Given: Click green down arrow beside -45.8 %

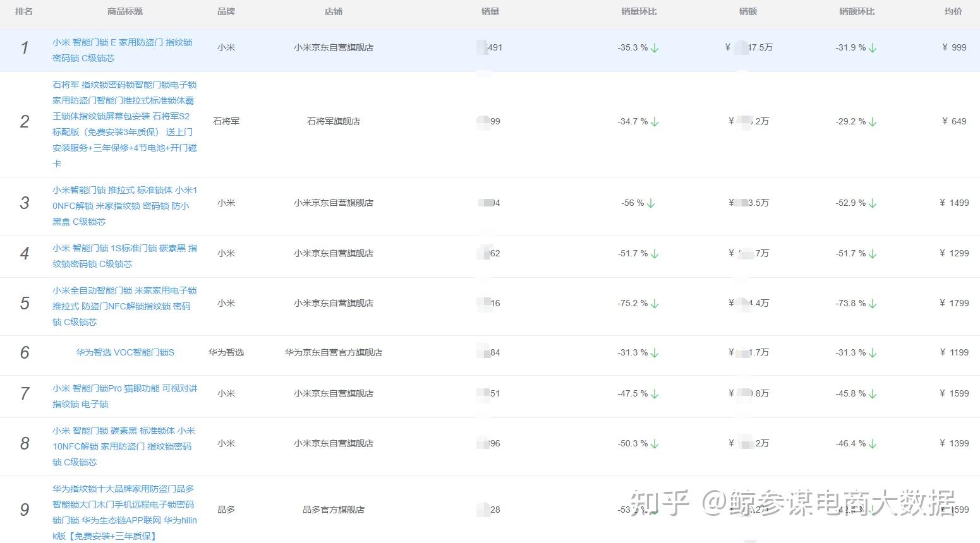Looking at the screenshot, I should (873, 394).
